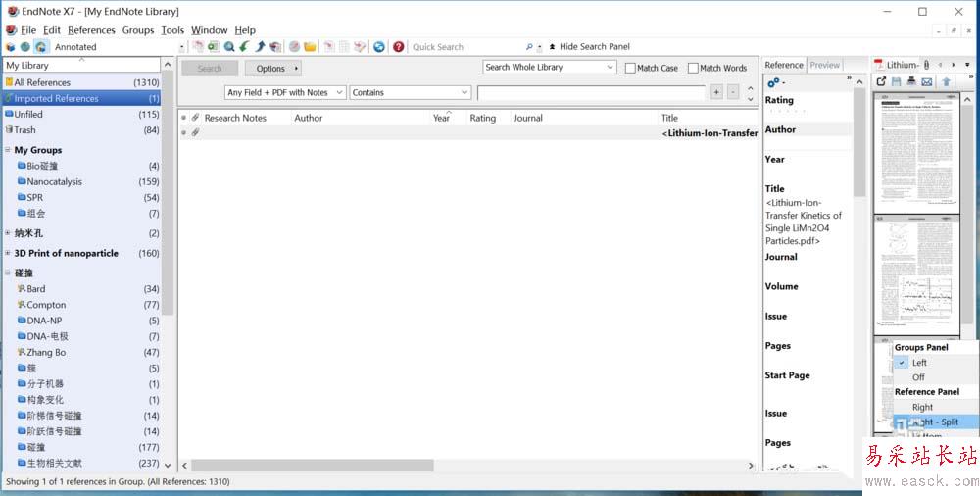980x496 pixels.
Task: Print the PDF with printer icon
Action: tap(911, 81)
